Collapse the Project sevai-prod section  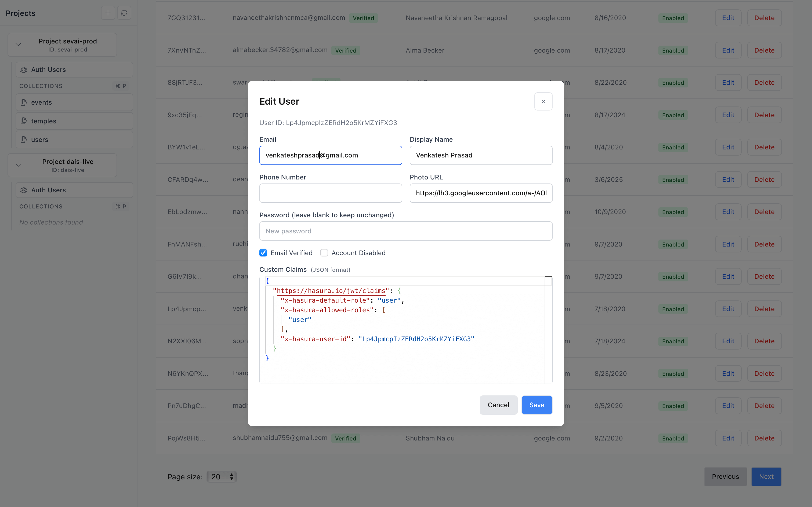coord(18,44)
